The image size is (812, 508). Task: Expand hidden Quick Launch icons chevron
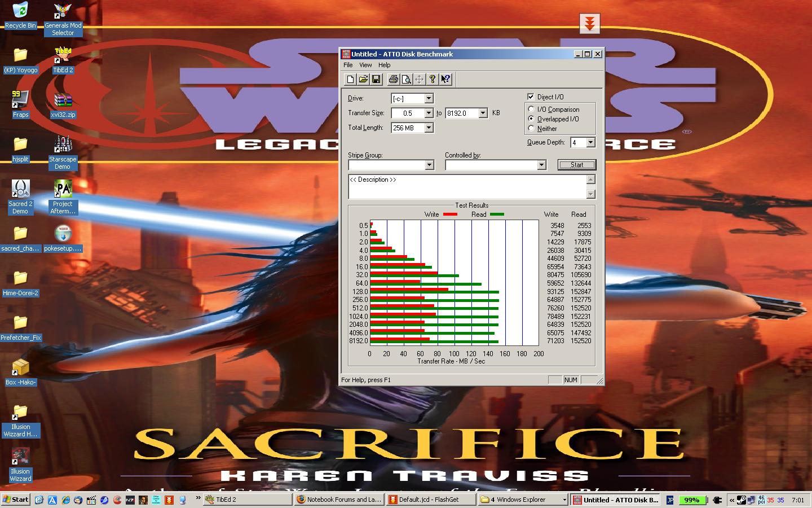tap(198, 498)
